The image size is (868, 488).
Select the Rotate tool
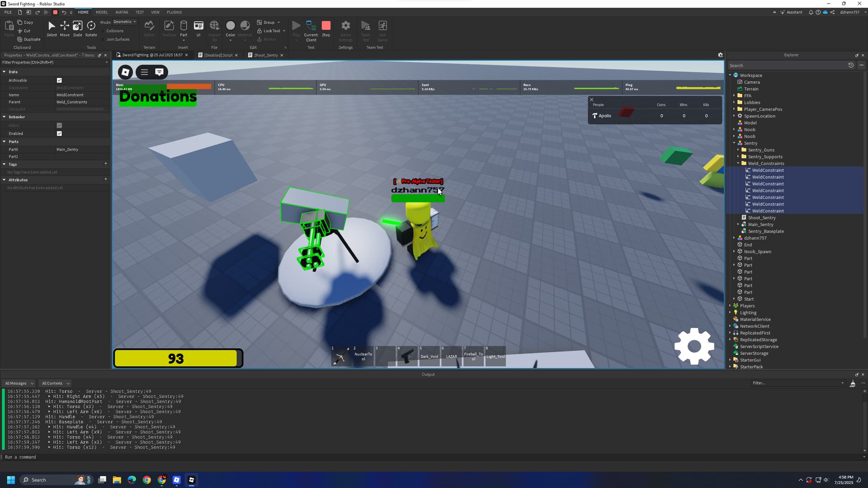tap(91, 28)
